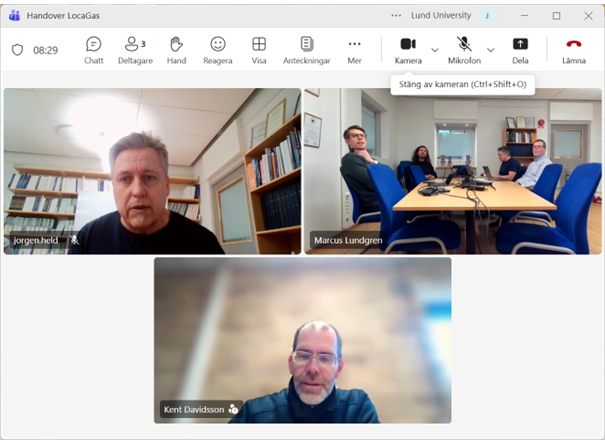Viewport: 605px width, 440px height.
Task: Share your screen with Dela
Action: coord(520,49)
